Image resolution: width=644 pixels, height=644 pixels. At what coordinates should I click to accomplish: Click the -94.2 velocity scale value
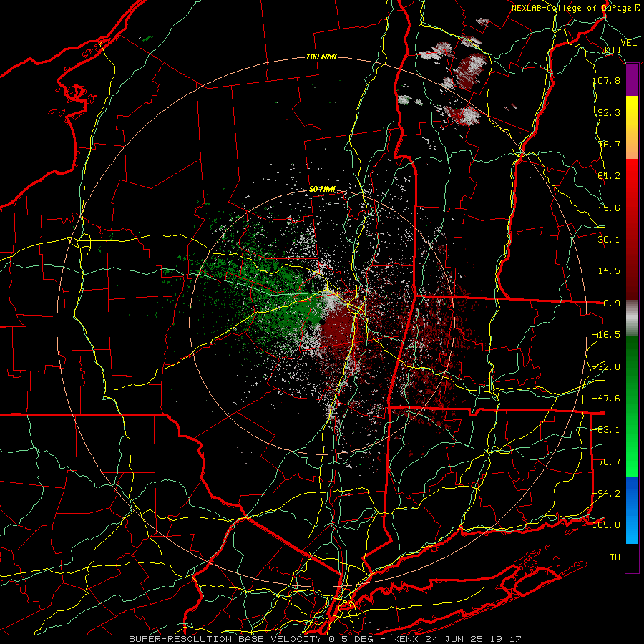[x=607, y=494]
